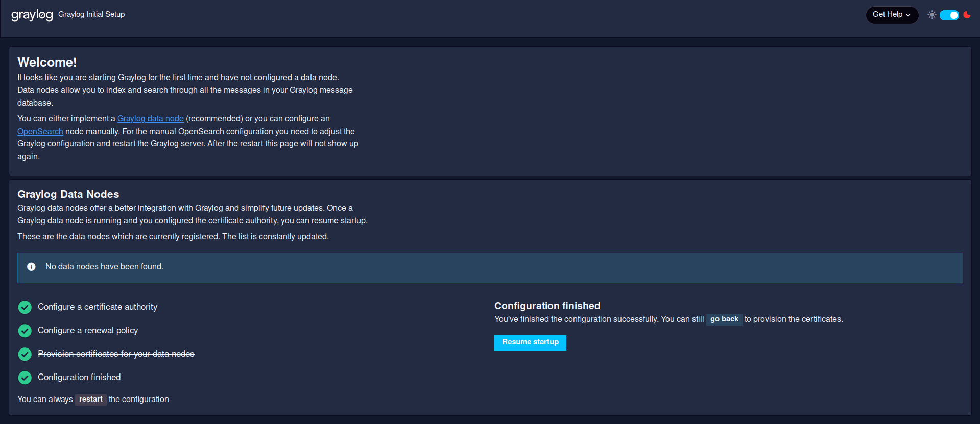Click the Resume startup button
Screen dimensions: 980x424
point(530,342)
